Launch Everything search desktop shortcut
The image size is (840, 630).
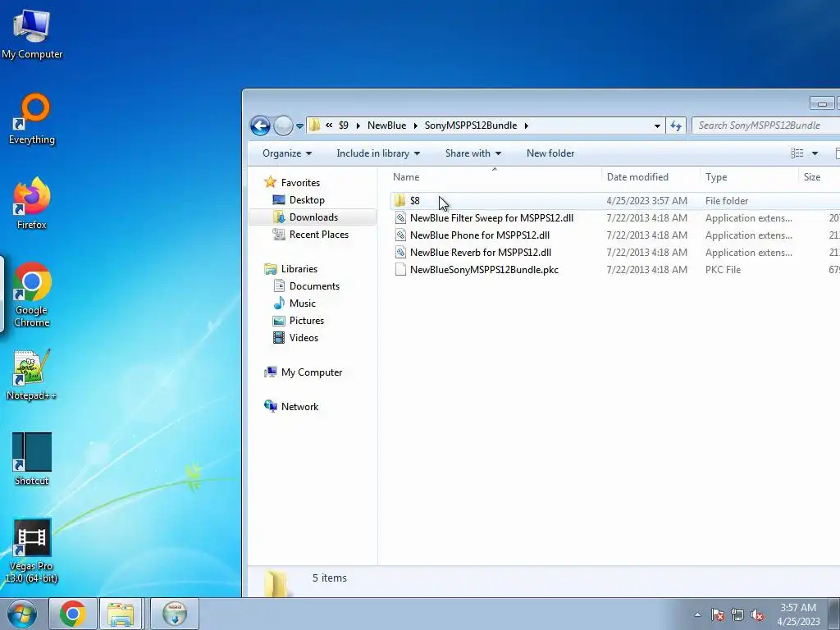pos(32,119)
